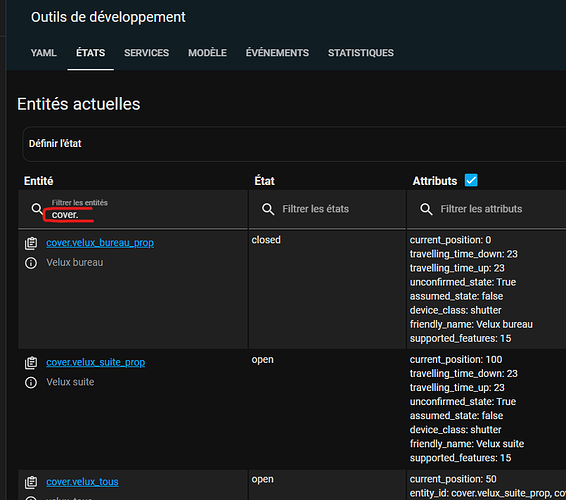Image resolution: width=566 pixels, height=500 pixels.
Task: Open the cover.velux_suite_prop entity link
Action: click(96, 362)
